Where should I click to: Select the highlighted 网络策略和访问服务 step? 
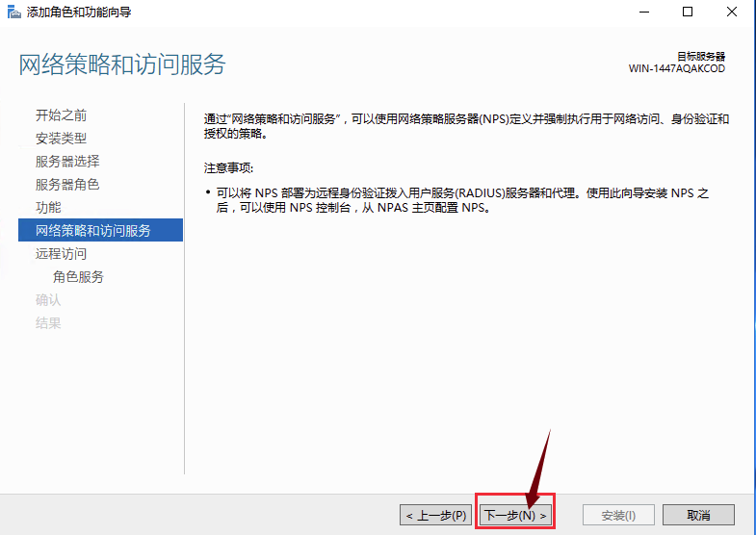point(93,231)
